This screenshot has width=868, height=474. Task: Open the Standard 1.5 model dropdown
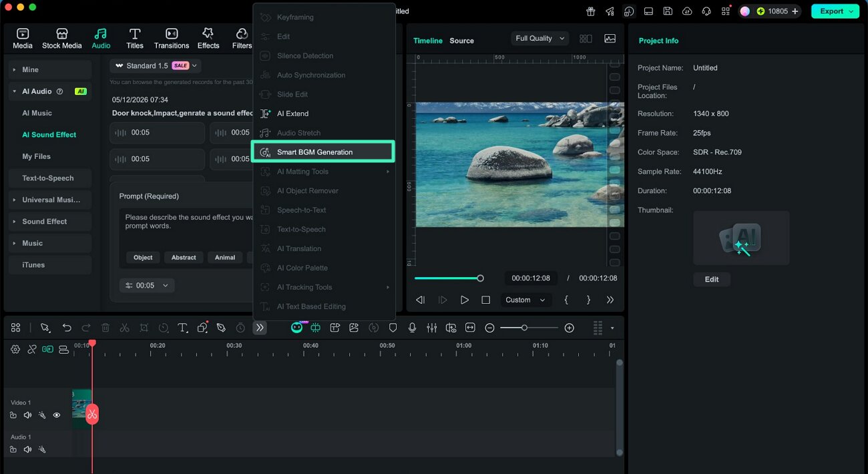(x=156, y=65)
